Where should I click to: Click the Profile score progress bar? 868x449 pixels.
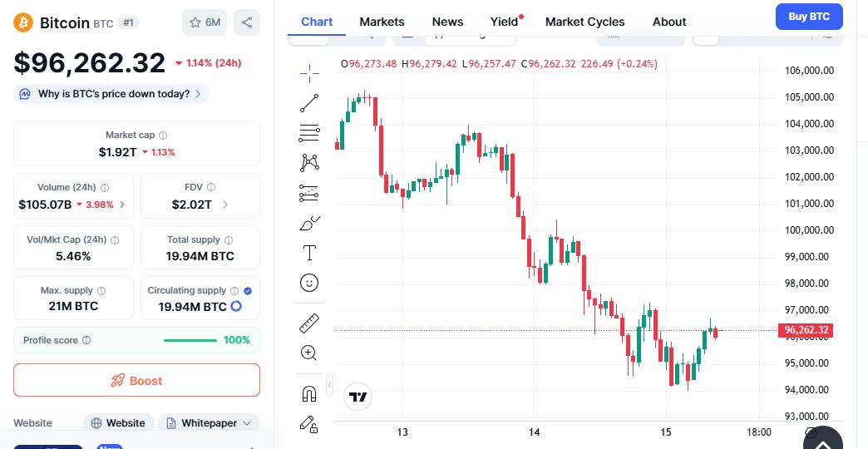point(190,340)
